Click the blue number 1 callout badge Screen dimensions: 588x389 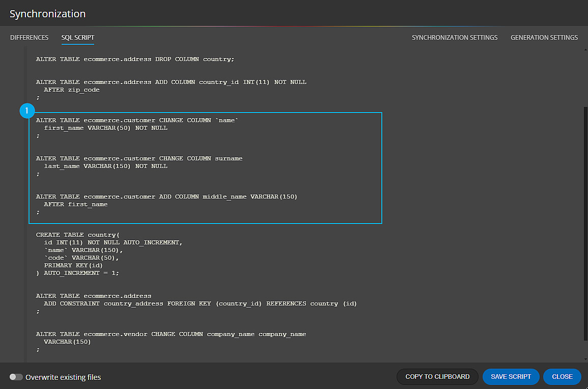27,110
